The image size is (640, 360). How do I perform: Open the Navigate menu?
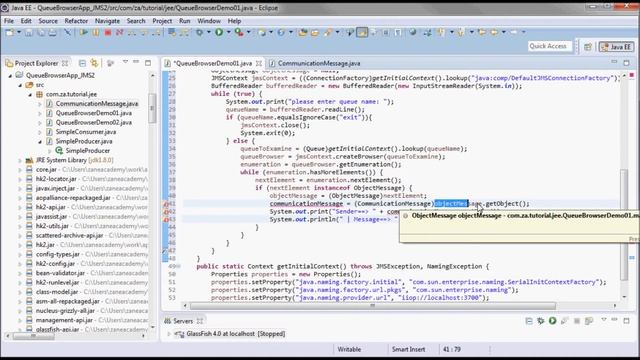[107, 21]
